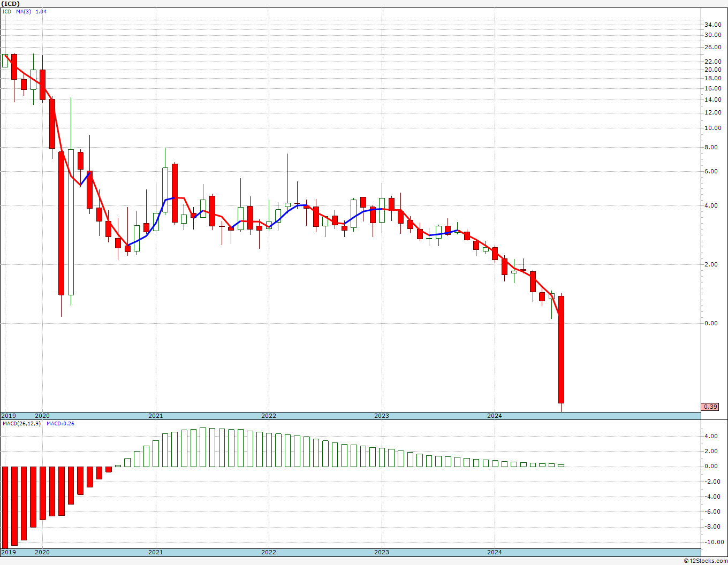Click the 14.00 price axis label
The image size is (728, 565).
click(x=712, y=100)
